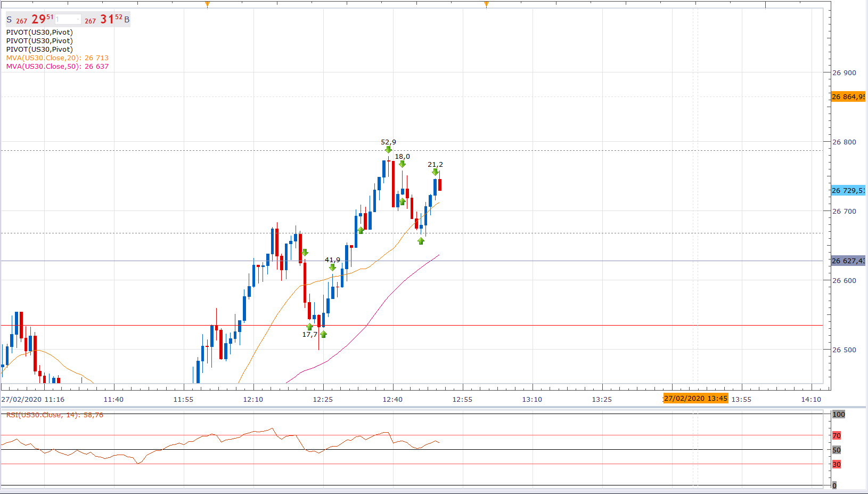The width and height of the screenshot is (868, 494).
Task: Click the RSI 50 midline level label
Action: (837, 450)
